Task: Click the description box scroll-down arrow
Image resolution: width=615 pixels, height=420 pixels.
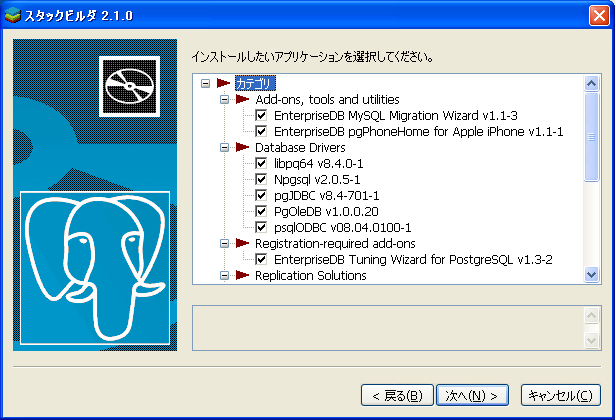Action: click(591, 340)
